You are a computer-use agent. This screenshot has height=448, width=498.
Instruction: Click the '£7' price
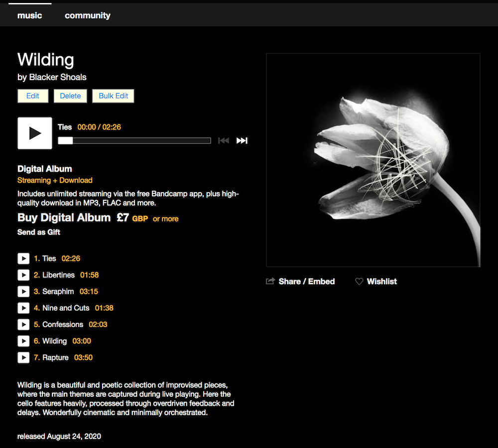click(123, 218)
